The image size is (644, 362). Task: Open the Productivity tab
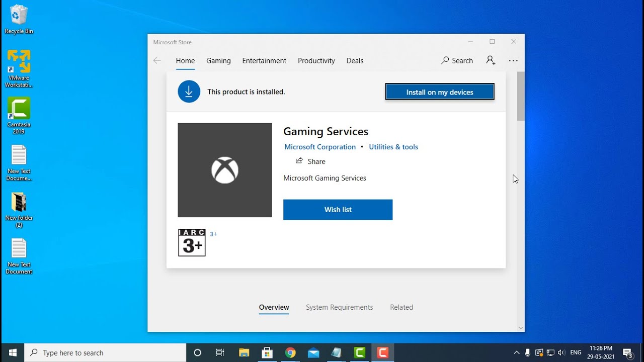point(316,60)
